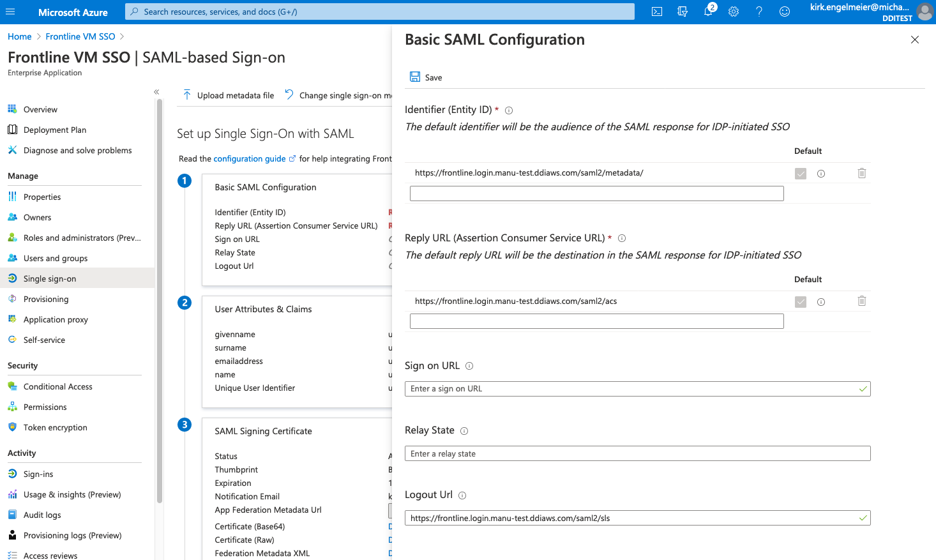Viewport: 936px width, 560px height.
Task: Navigate to Home via the breadcrumb
Action: point(19,36)
